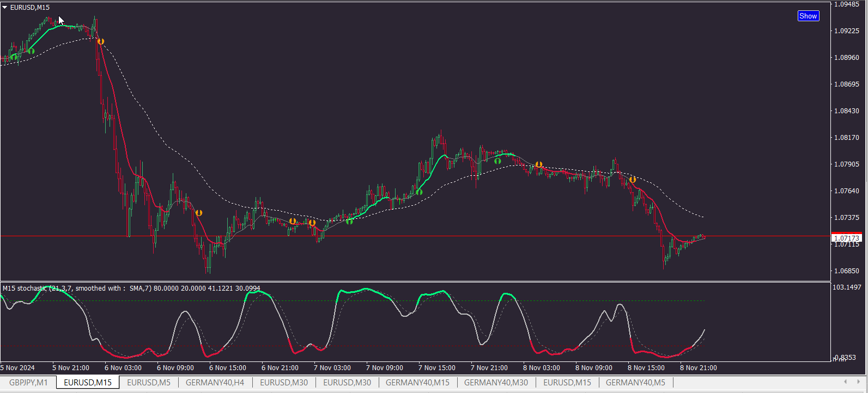Click the current price label 1.07173
The image size is (868, 393).
pyautogui.click(x=847, y=238)
